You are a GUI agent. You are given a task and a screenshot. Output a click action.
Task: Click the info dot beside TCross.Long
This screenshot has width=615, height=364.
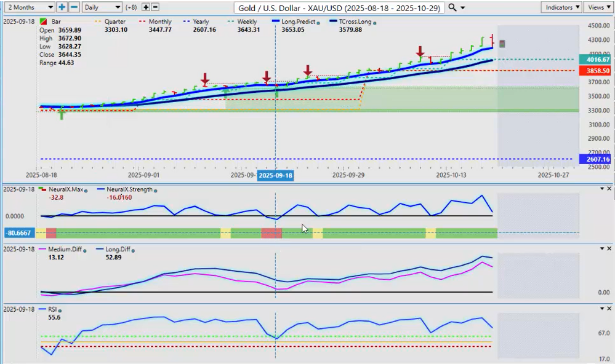(x=376, y=22)
